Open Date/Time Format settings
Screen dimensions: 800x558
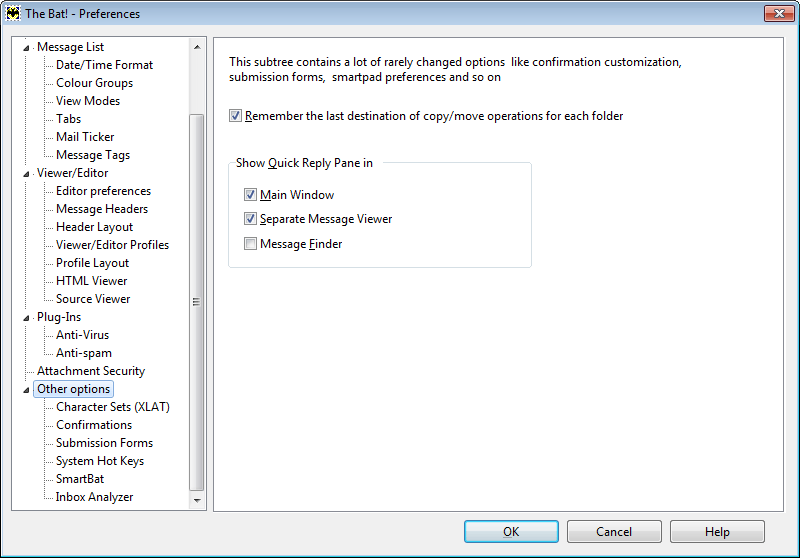pos(104,65)
